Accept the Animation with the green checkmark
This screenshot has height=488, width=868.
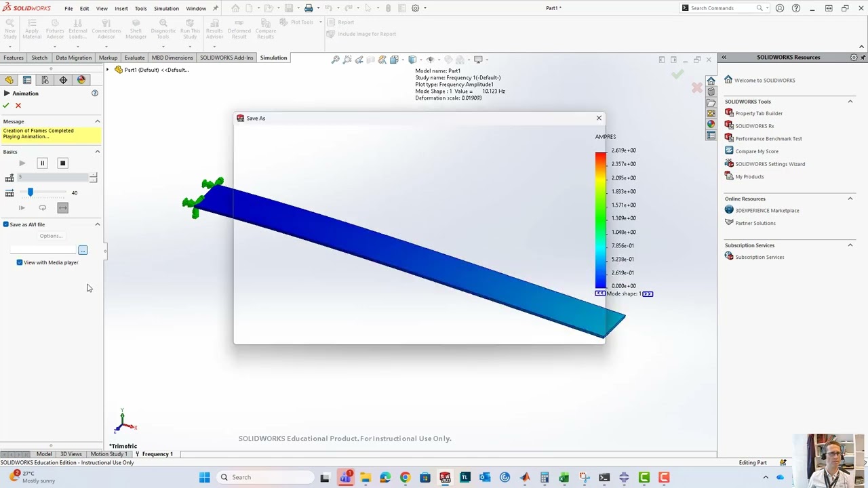point(6,106)
